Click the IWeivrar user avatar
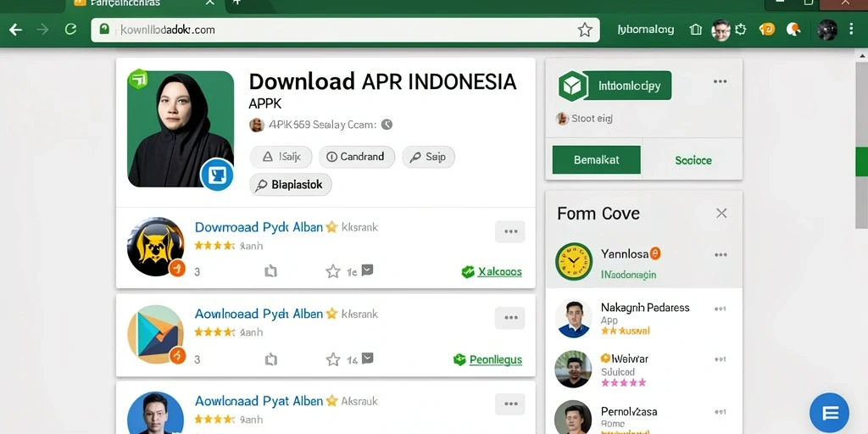Image resolution: width=868 pixels, height=434 pixels. point(573,370)
